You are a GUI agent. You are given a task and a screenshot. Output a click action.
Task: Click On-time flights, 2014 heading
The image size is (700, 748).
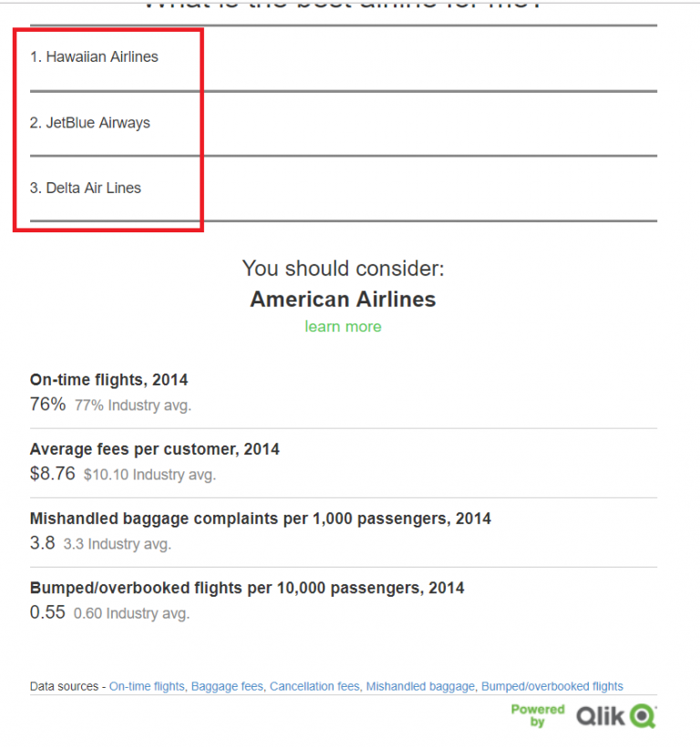point(108,380)
